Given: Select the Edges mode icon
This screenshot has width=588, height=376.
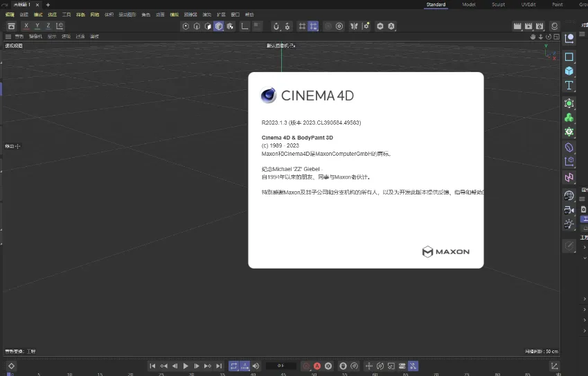Looking at the screenshot, I should (197, 26).
